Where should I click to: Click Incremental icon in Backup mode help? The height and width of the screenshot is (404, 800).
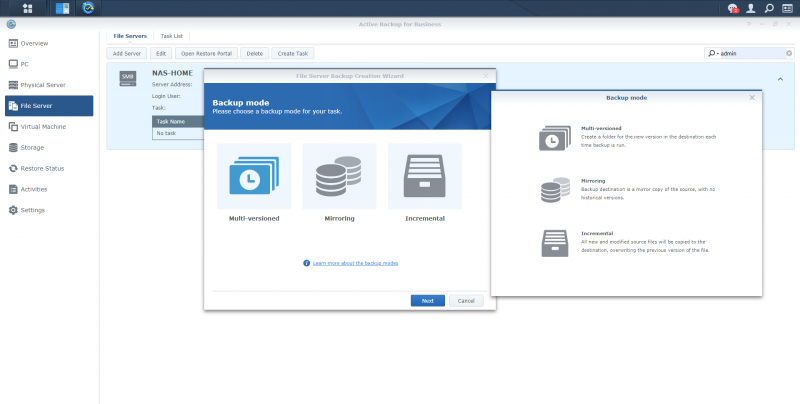click(x=555, y=243)
